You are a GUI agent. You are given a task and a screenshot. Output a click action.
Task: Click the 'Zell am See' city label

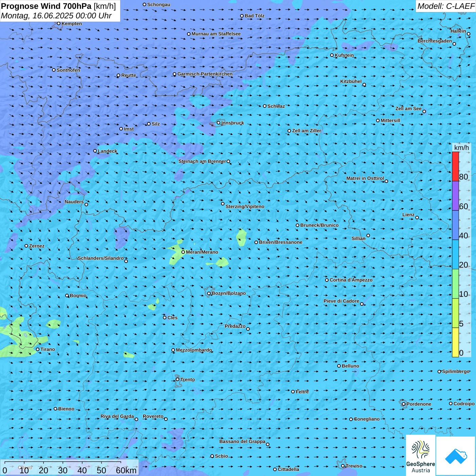point(408,108)
